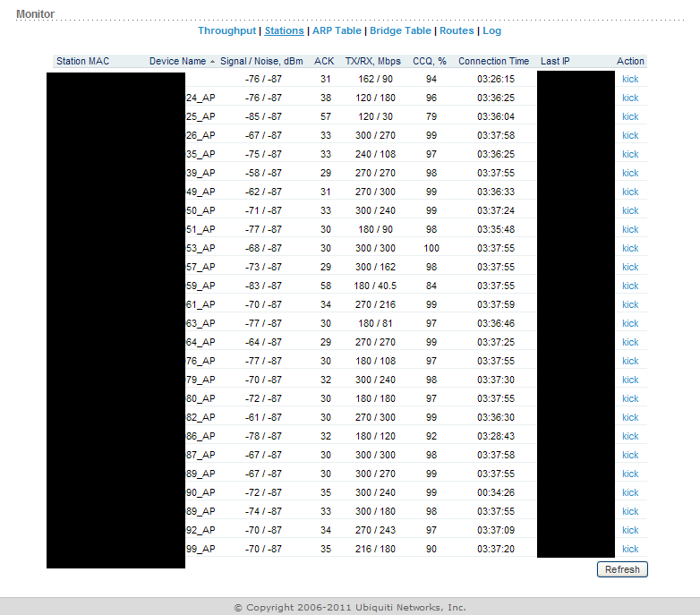Kick the 76_AP station
This screenshot has width=700, height=615.
630,361
